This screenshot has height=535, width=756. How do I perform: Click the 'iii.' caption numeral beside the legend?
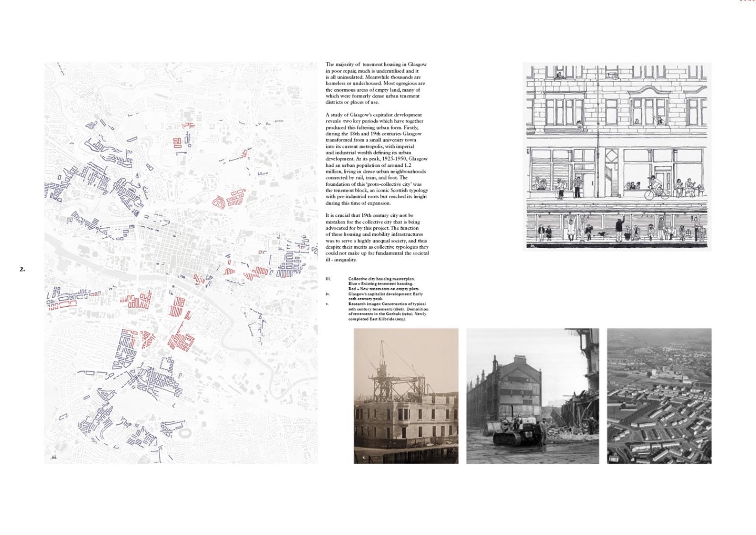click(328, 279)
